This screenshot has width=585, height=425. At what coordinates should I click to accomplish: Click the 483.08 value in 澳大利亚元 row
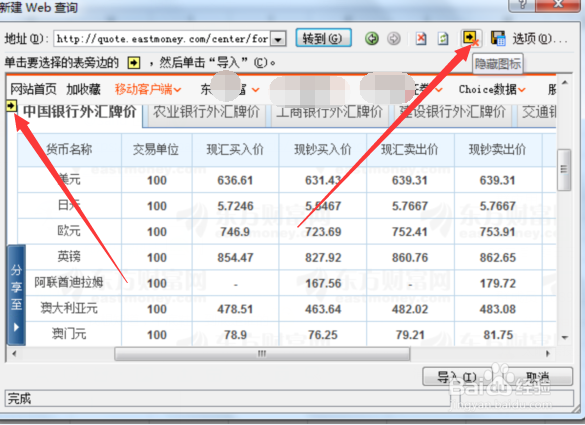point(498,309)
